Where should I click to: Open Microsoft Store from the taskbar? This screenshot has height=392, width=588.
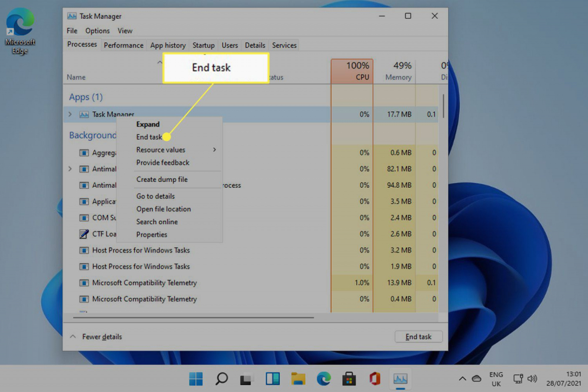[x=349, y=378]
